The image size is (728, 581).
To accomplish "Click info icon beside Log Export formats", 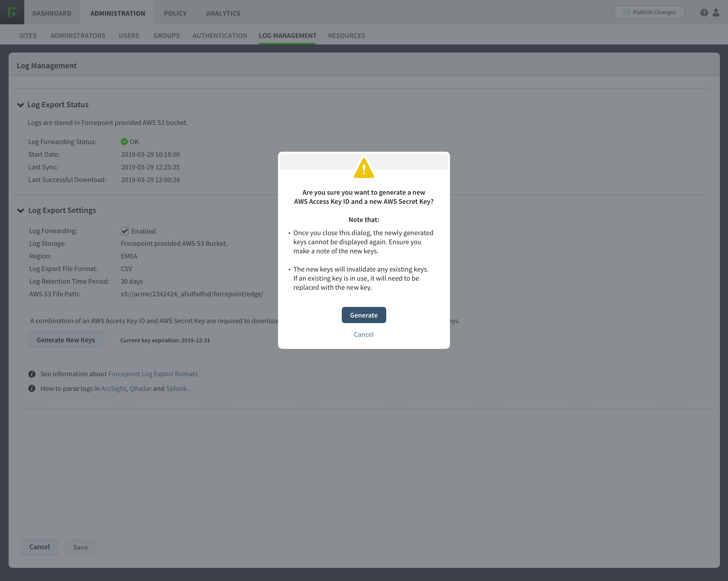I will 32,374.
